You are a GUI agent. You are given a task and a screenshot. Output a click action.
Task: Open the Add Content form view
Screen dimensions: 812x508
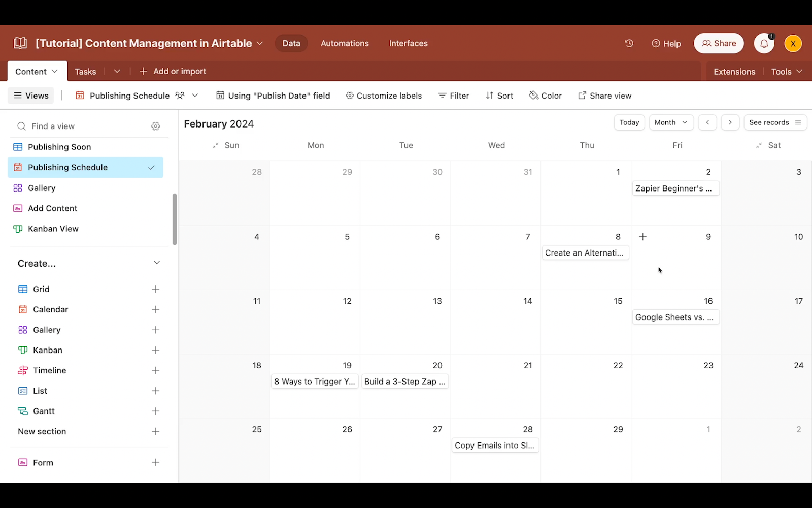(85, 208)
